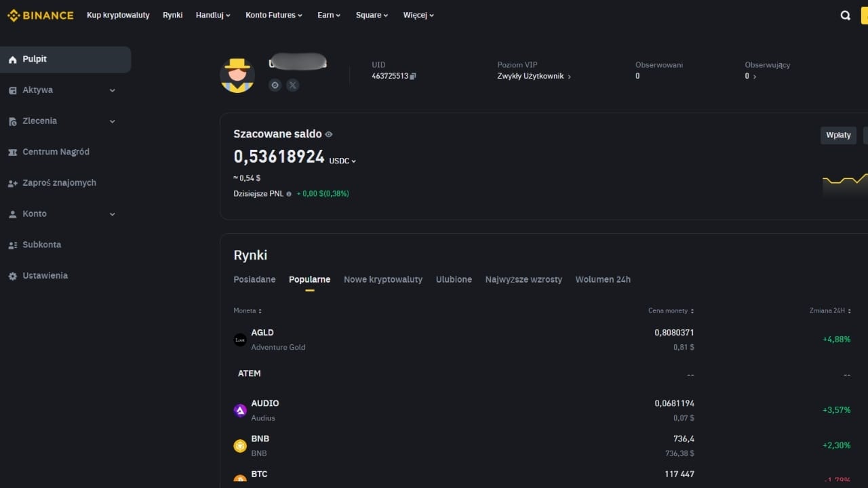
Task: Click the BNB coin icon
Action: 240,445
